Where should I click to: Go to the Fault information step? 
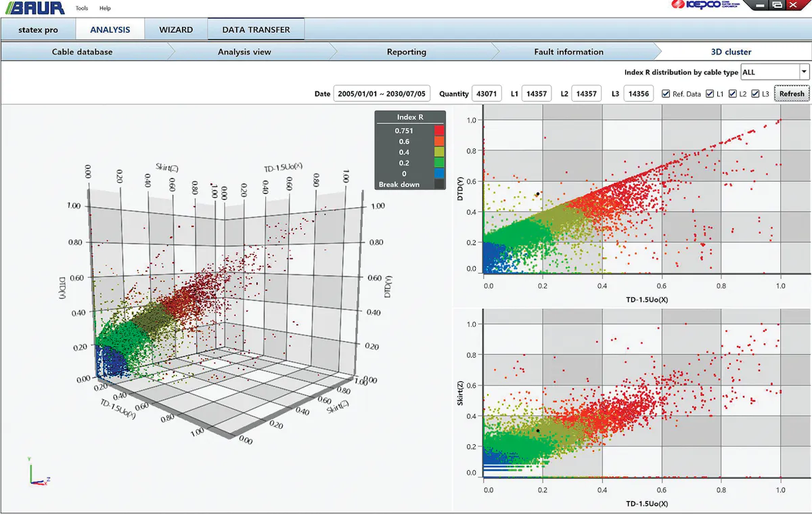(568, 51)
